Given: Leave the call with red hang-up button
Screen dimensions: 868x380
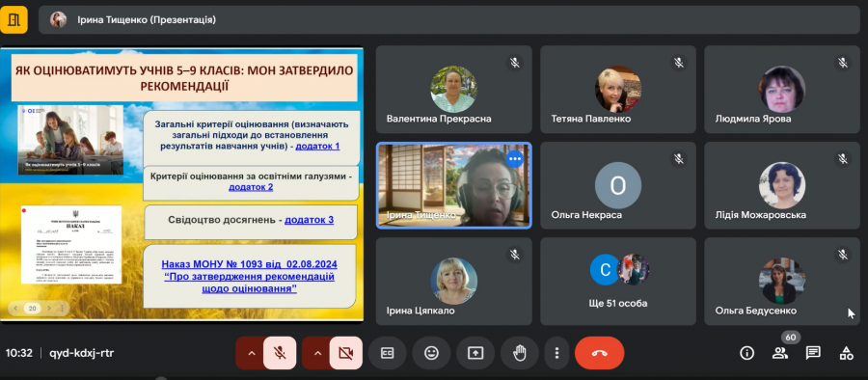Looking at the screenshot, I should 600,353.
